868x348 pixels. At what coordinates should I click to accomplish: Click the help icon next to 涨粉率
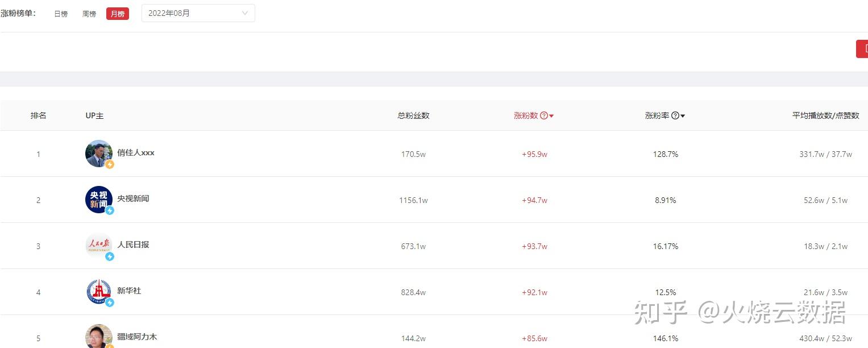click(x=675, y=116)
